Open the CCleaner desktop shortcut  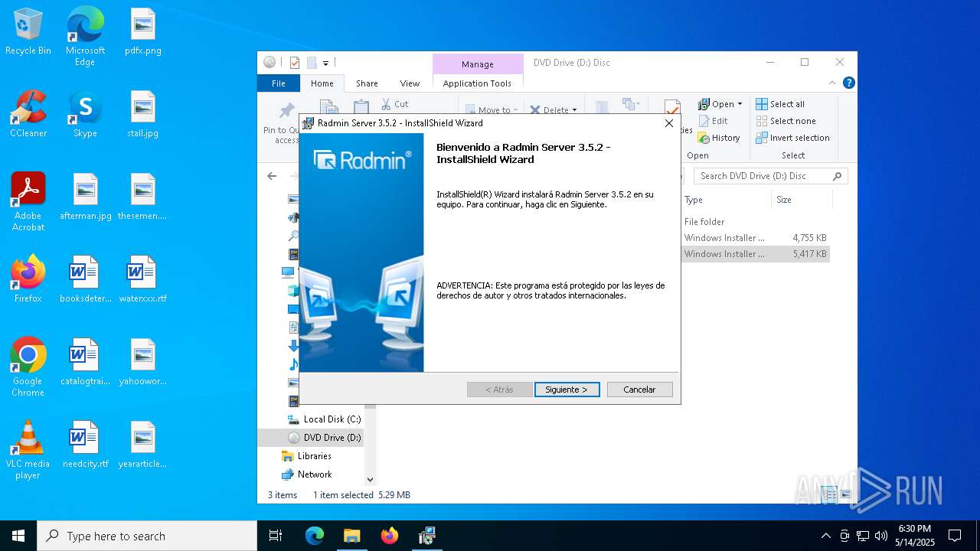[28, 115]
